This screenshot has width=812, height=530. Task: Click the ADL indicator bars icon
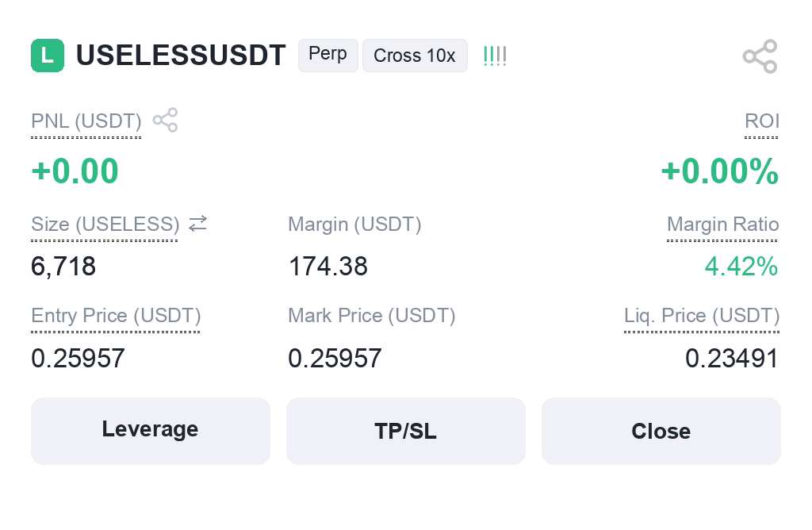pyautogui.click(x=495, y=56)
